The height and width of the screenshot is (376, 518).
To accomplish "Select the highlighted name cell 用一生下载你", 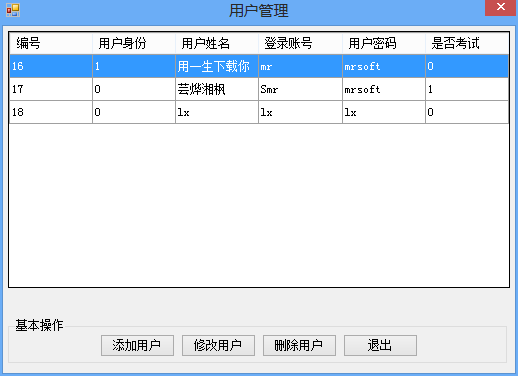I will [217, 66].
